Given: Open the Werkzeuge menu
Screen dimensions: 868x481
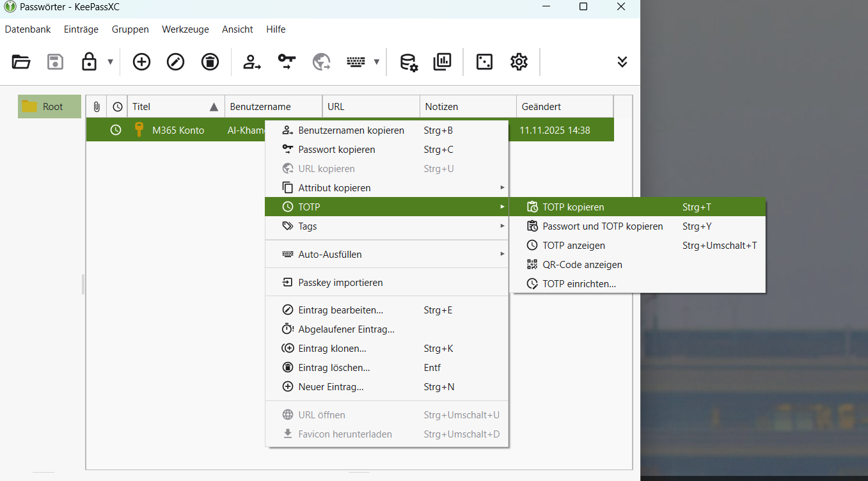Looking at the screenshot, I should pos(185,29).
